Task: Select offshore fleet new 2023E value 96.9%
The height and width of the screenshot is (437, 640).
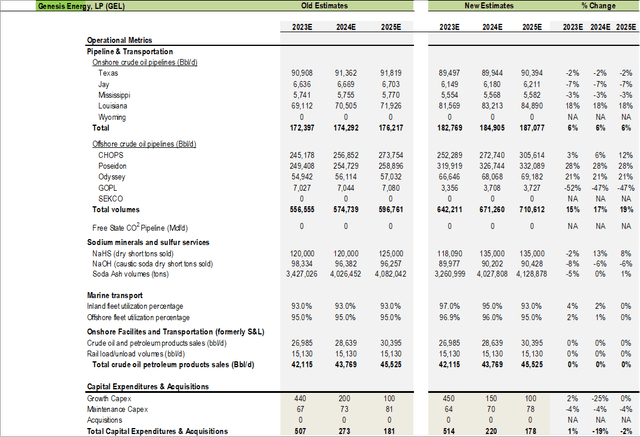Action: [449, 317]
